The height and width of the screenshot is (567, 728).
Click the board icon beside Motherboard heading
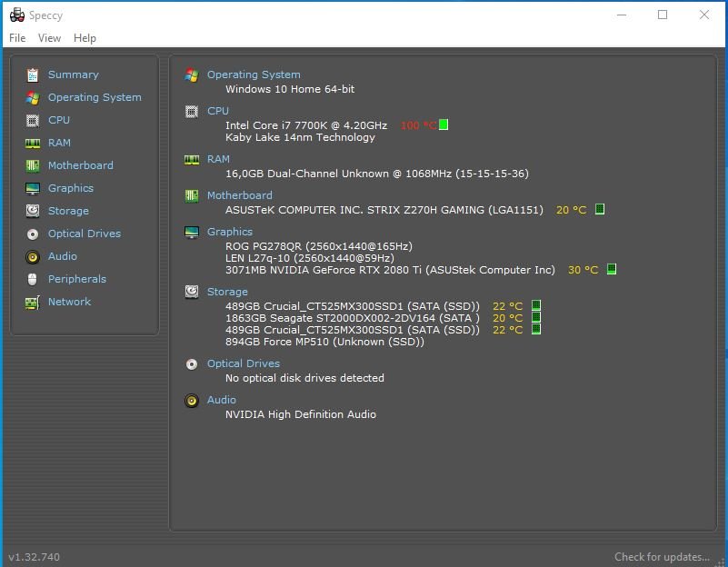[192, 195]
